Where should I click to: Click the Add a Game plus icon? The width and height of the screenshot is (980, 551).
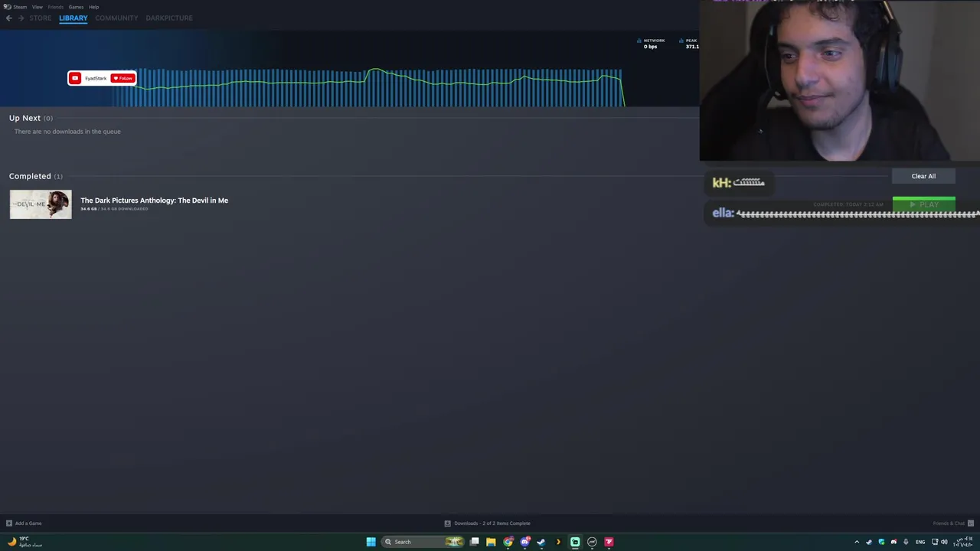[x=9, y=523]
